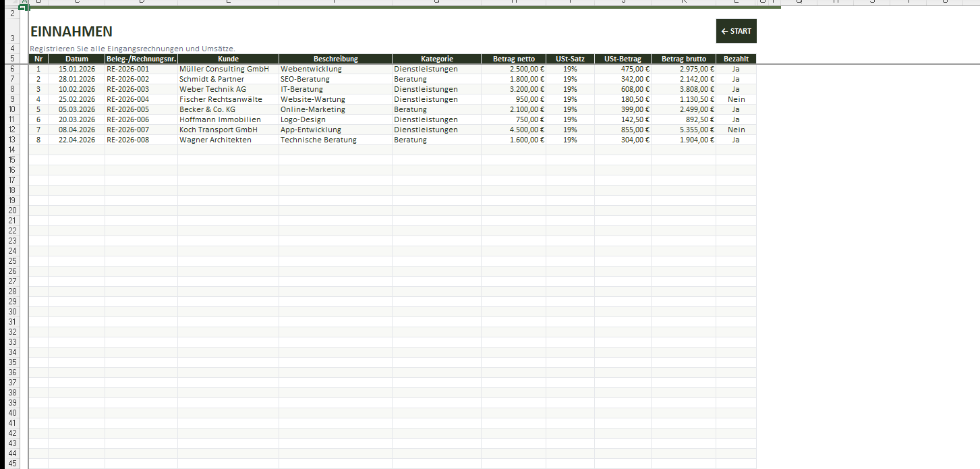The height and width of the screenshot is (469, 980).
Task: Select the Schmidt & Partner customer cell
Action: point(212,79)
